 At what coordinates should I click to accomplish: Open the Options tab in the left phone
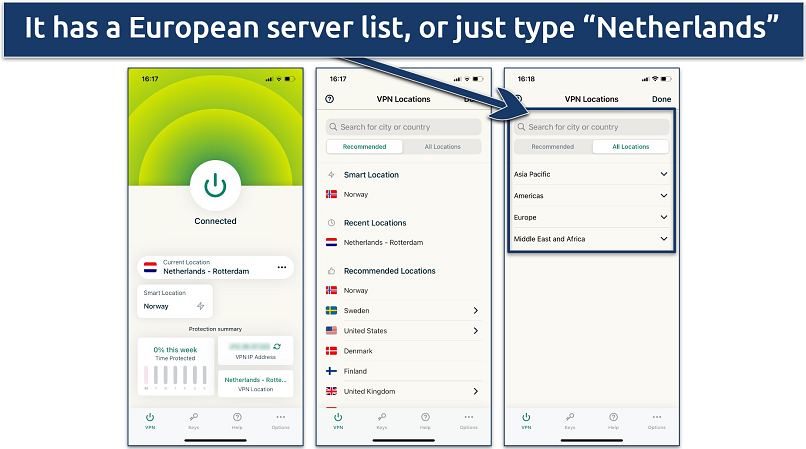(x=281, y=420)
